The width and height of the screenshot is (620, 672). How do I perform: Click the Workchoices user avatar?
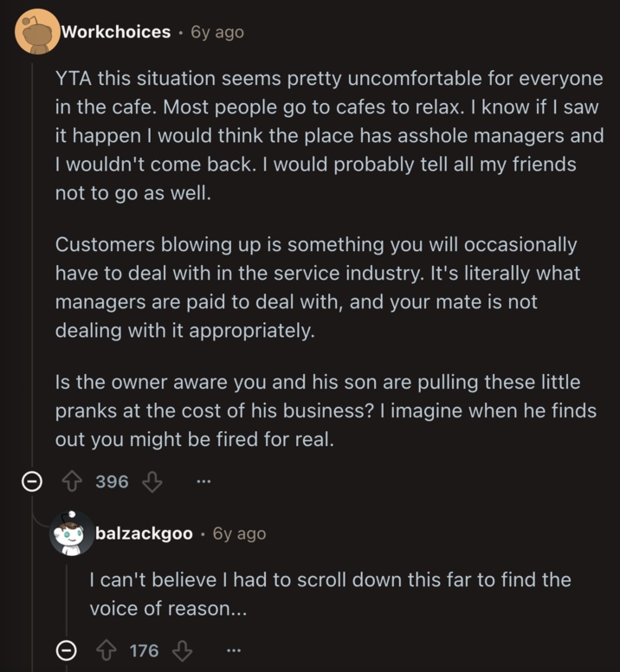pos(36,32)
